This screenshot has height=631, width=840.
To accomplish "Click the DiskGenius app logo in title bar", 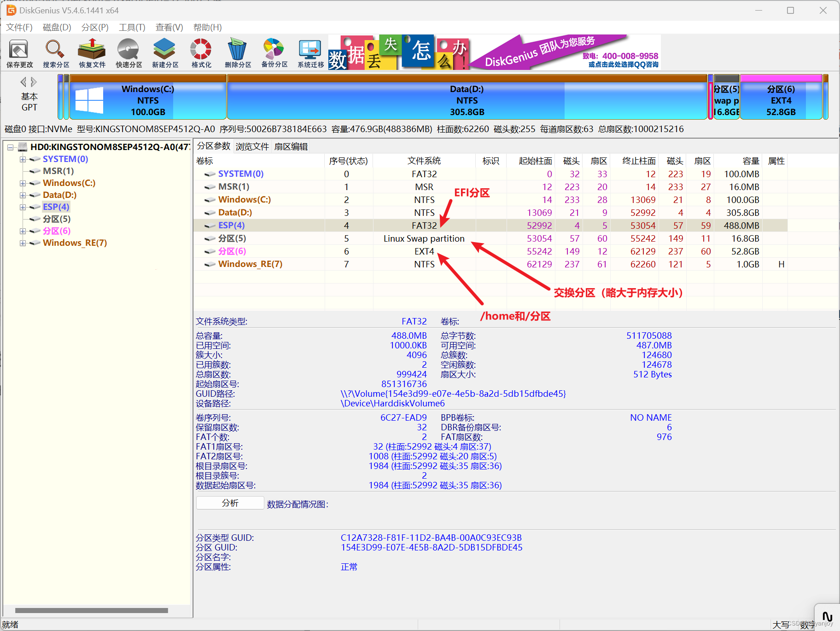I will pyautogui.click(x=11, y=10).
